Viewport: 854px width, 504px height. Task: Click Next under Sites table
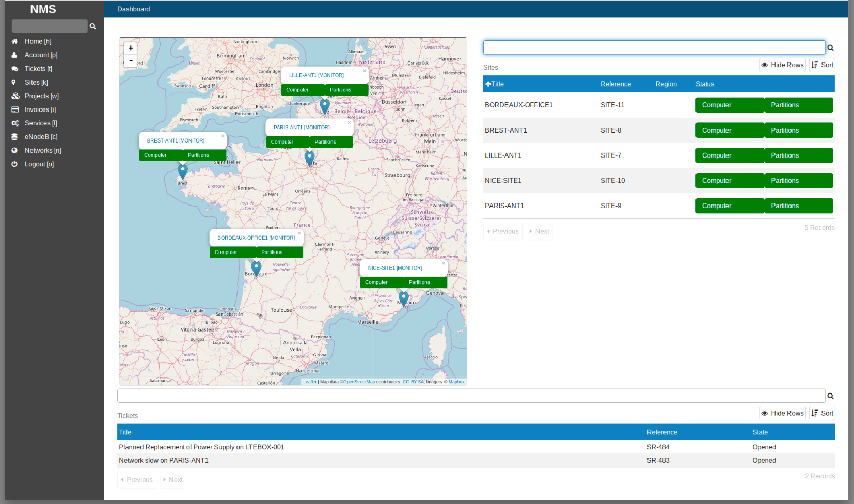pyautogui.click(x=539, y=231)
